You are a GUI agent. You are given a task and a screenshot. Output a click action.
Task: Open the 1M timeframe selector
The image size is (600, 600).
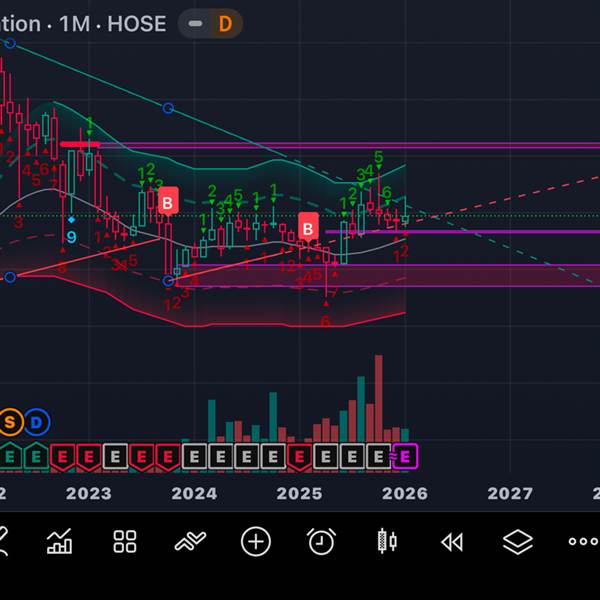point(75,24)
